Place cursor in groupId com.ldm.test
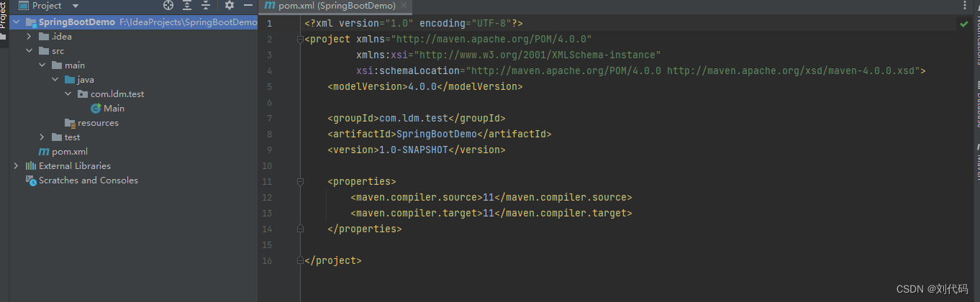 [414, 119]
